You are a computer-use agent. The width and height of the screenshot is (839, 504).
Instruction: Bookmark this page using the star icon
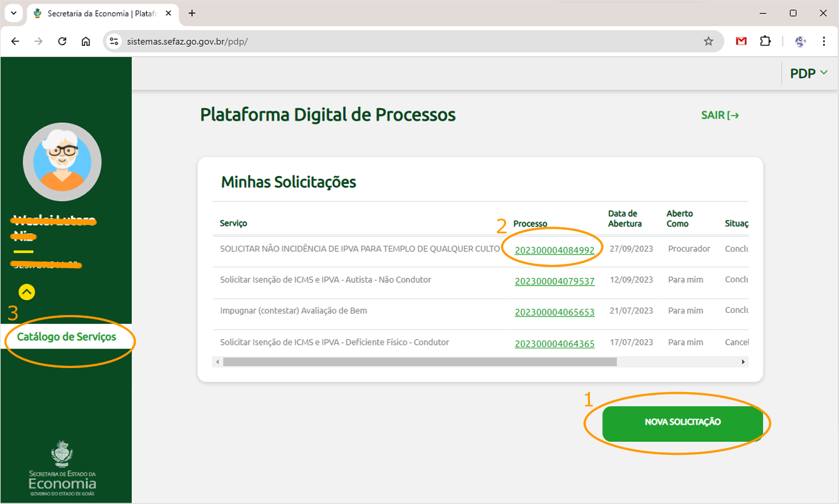[708, 41]
